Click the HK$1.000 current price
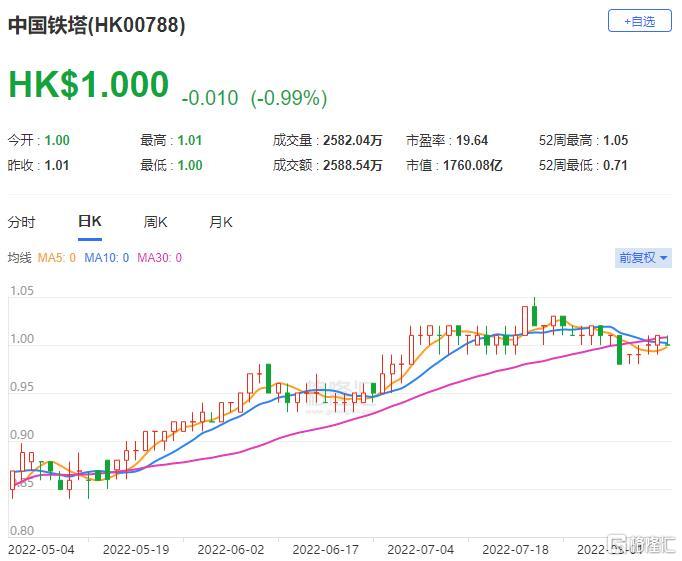Screen dimensions: 682x561 click(89, 84)
